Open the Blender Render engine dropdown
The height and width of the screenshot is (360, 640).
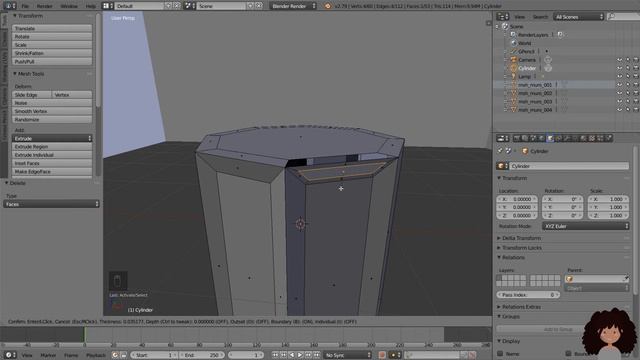pyautogui.click(x=293, y=6)
